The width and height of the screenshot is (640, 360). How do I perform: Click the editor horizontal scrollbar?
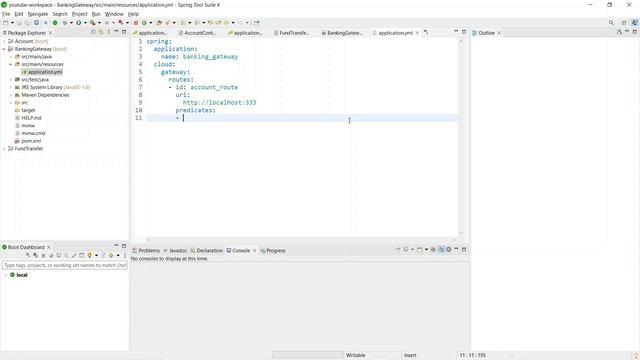tap(301, 240)
